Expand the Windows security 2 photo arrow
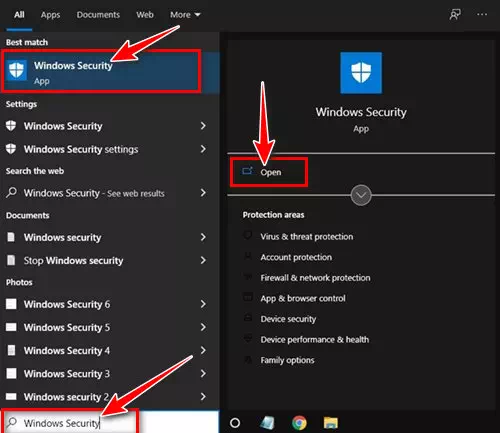Image resolution: width=500 pixels, height=433 pixels. tap(203, 396)
